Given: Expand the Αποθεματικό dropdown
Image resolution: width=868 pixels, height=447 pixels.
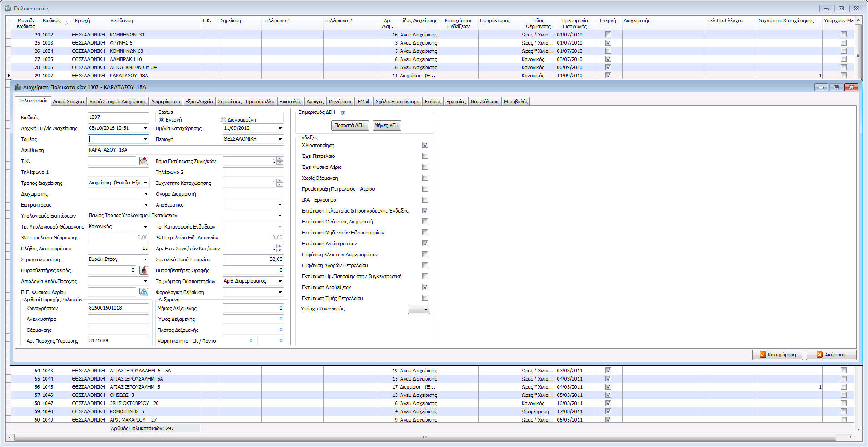Looking at the screenshot, I should [280, 205].
